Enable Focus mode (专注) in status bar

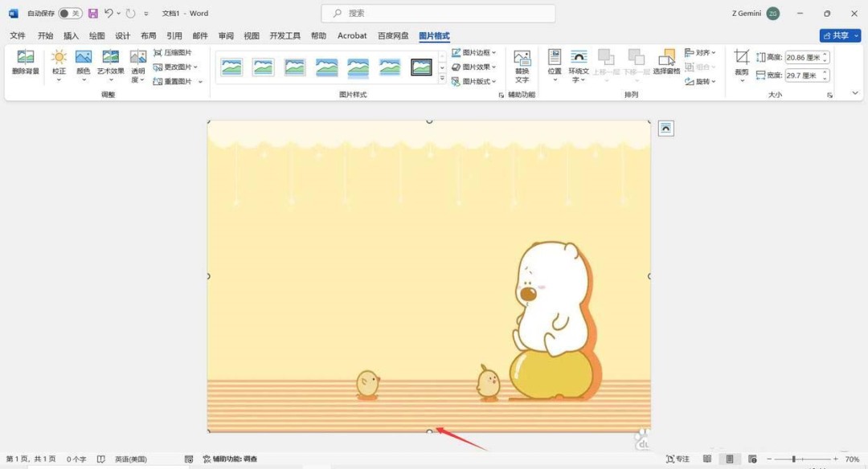tap(678, 459)
